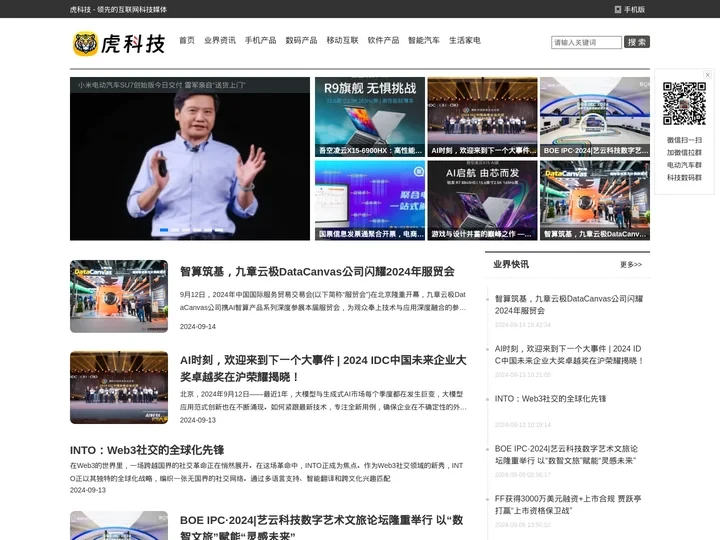The image size is (720, 540).
Task: Open sidebar news FF获得3000万美元融资
Action: click(568, 504)
